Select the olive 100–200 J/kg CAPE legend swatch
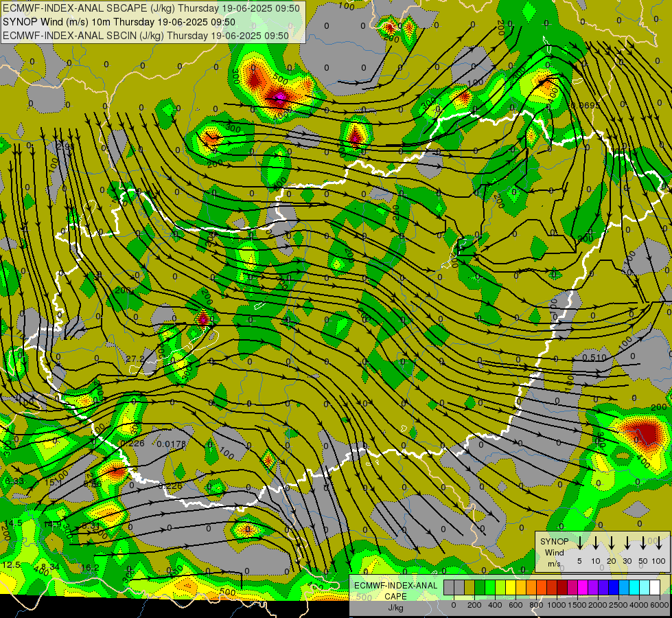Screen dimensions: 672x618 tap(470, 588)
